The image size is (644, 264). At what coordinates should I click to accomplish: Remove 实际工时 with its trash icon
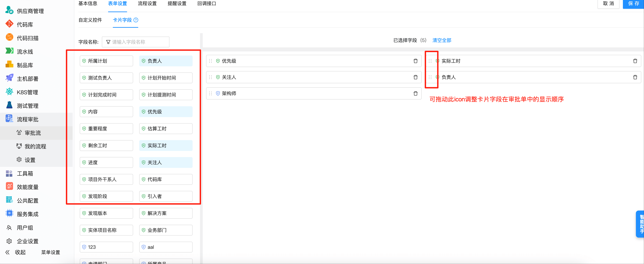coord(635,61)
